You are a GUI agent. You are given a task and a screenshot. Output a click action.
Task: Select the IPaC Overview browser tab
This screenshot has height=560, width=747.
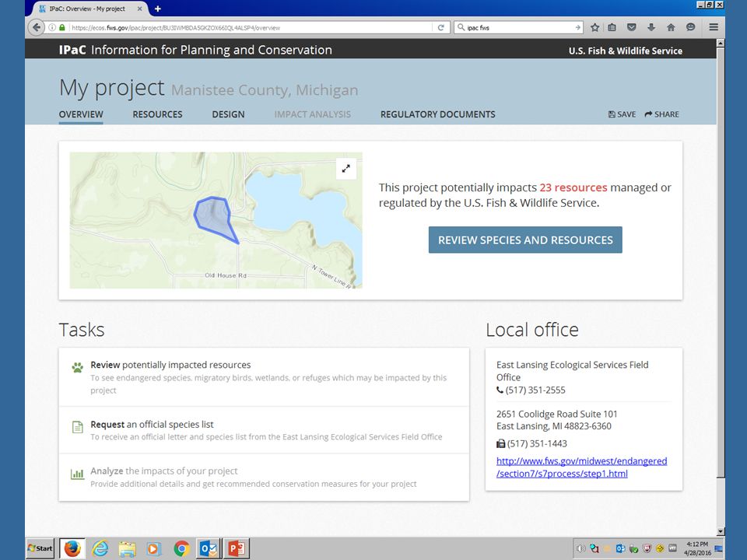point(88,9)
